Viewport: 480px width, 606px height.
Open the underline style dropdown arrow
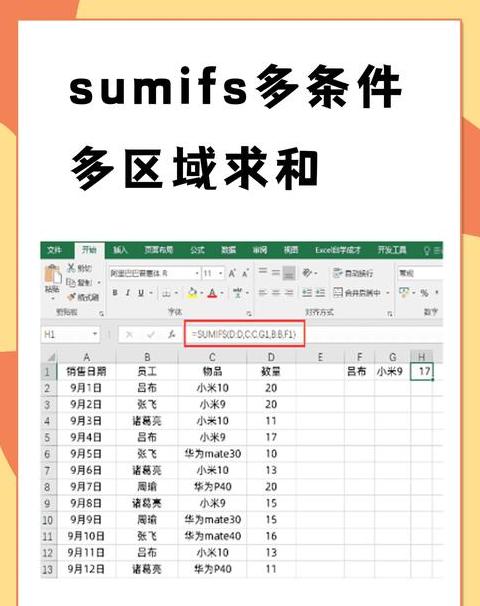pyautogui.click(x=151, y=293)
